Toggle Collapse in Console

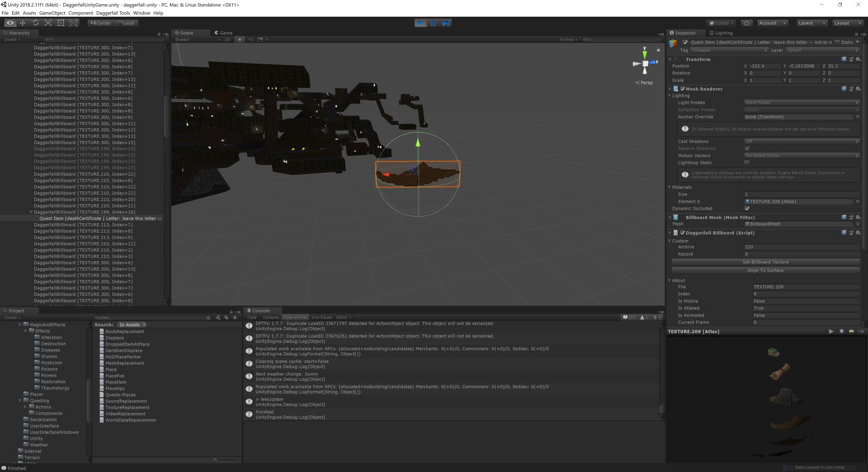coord(271,318)
